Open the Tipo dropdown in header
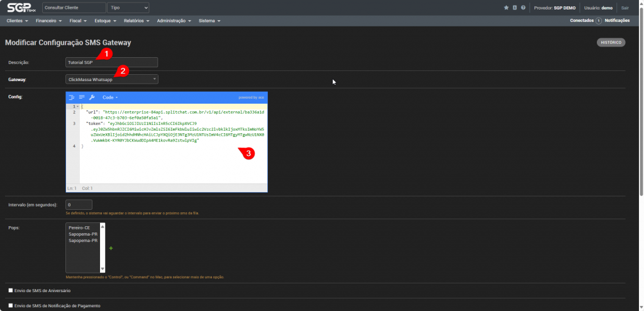Image resolution: width=644 pixels, height=311 pixels. tap(128, 8)
